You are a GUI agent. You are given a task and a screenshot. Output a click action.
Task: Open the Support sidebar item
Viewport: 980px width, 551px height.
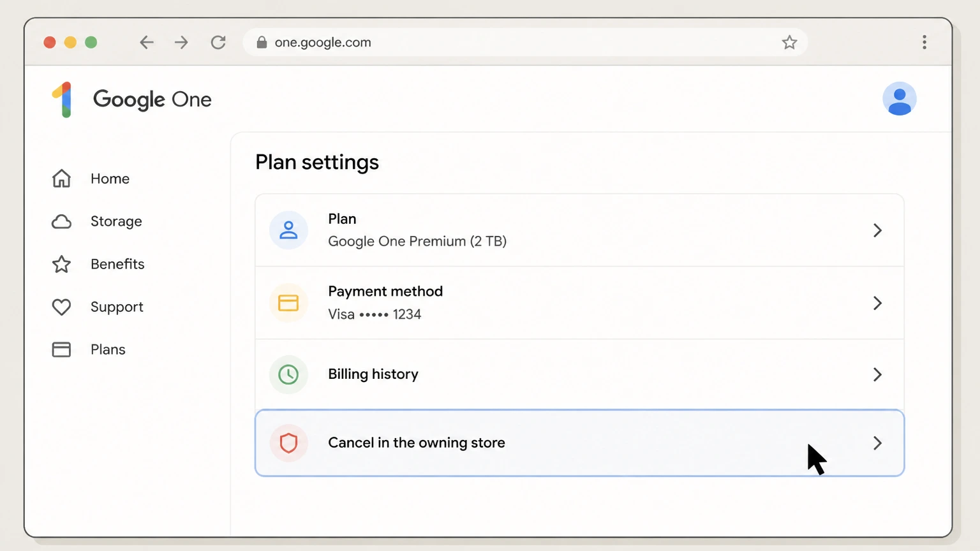coord(98,307)
